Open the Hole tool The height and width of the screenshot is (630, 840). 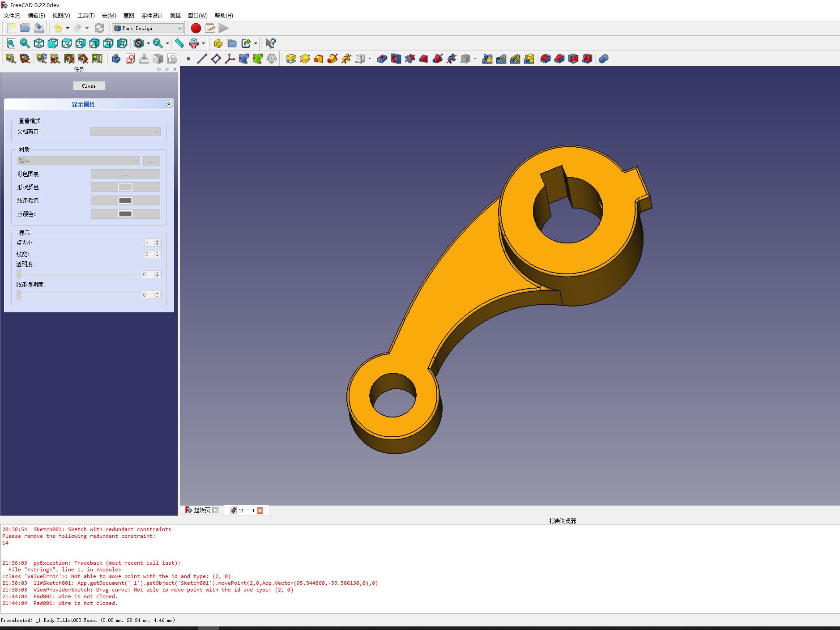[397, 59]
